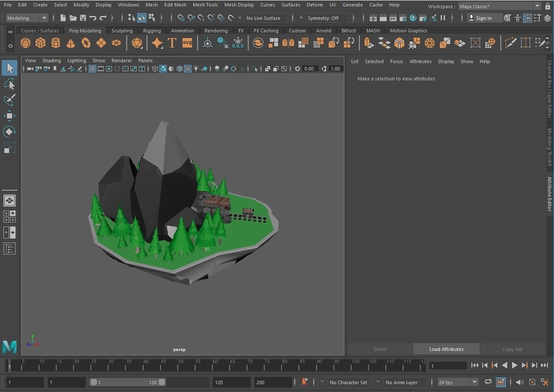This screenshot has width=554, height=392.
Task: Create a polygon cylinder from the shelf
Action: pos(56,43)
